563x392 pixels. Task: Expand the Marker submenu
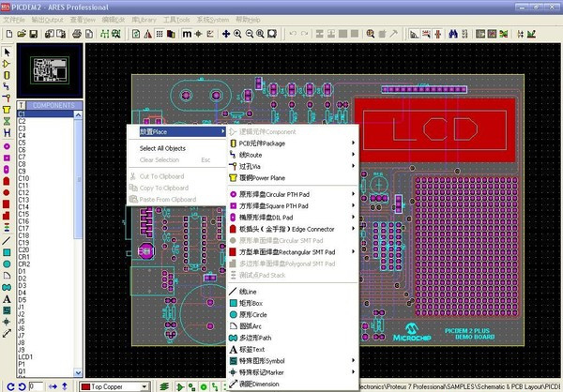[x=292, y=372]
